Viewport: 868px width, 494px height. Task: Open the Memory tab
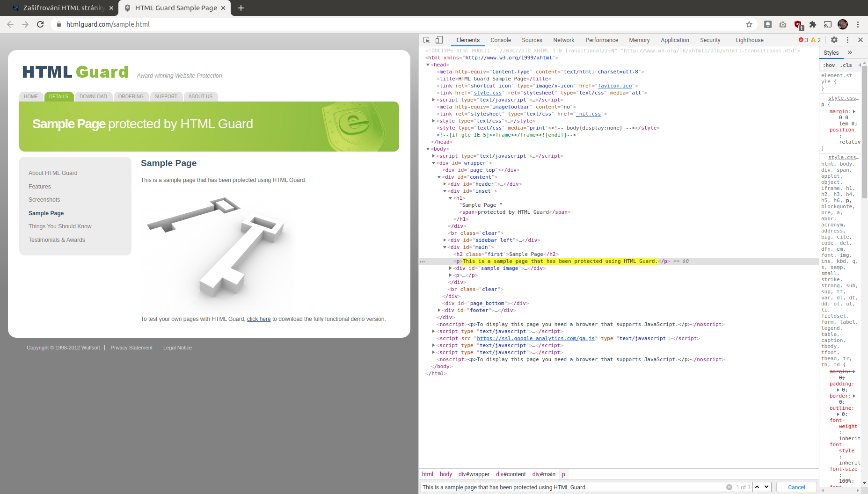639,40
